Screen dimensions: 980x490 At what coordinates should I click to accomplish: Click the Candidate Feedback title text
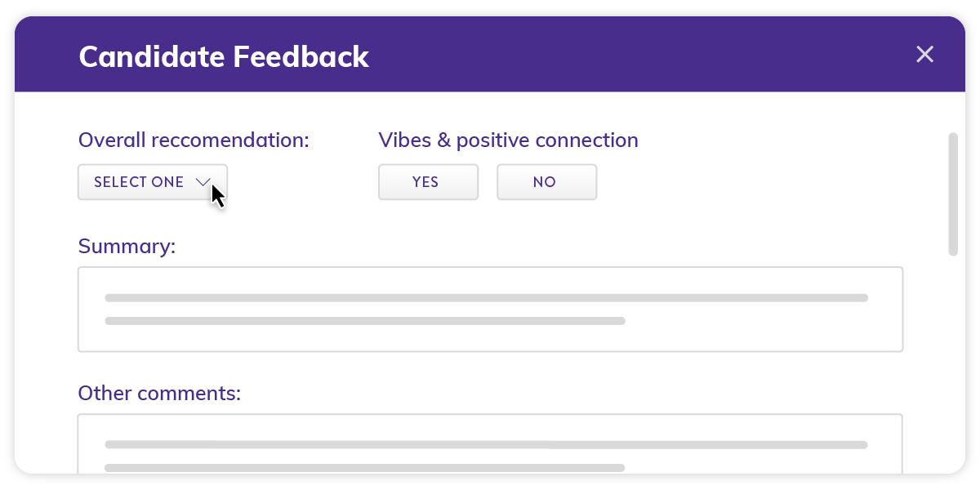pos(224,56)
